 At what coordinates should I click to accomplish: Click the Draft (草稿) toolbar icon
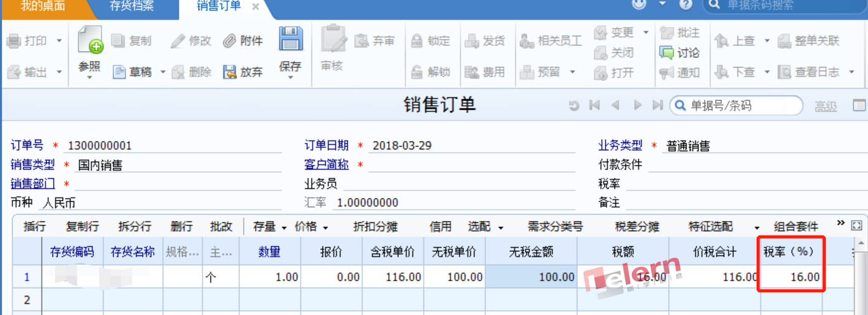[119, 72]
